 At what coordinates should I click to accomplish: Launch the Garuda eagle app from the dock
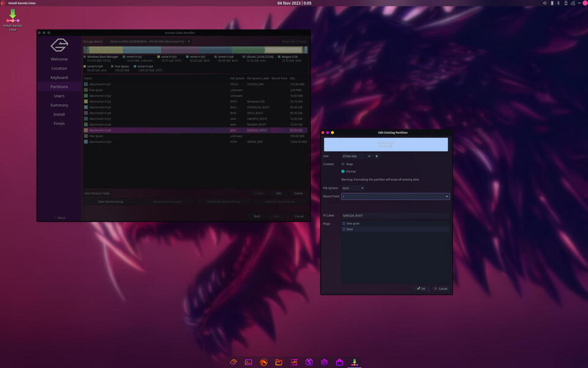[233, 362]
